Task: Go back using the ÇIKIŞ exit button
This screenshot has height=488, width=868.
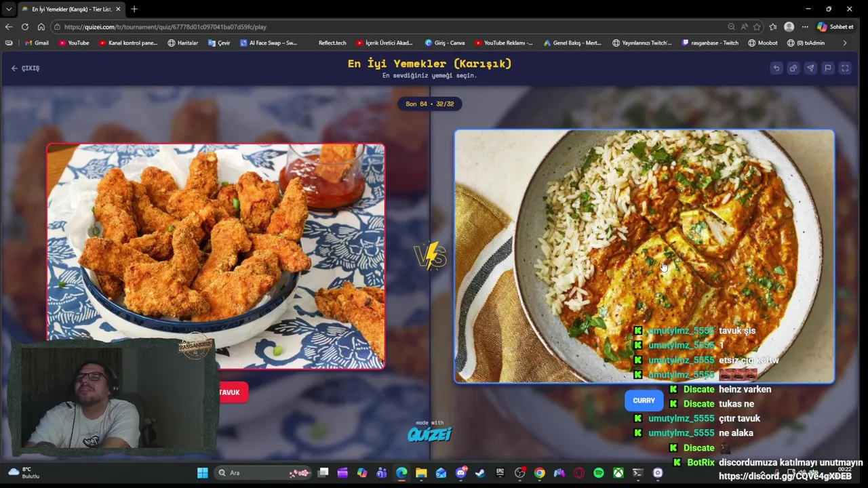Action: 25,68
